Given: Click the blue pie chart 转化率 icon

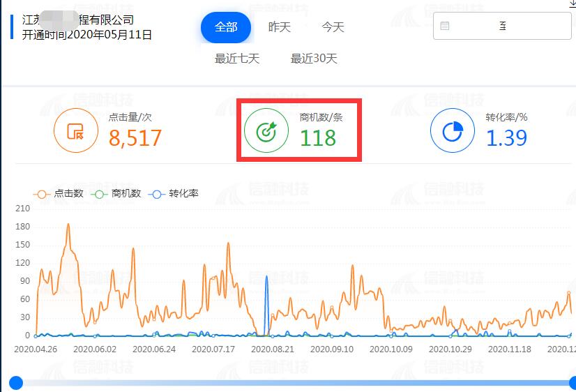Looking at the screenshot, I should click(452, 130).
